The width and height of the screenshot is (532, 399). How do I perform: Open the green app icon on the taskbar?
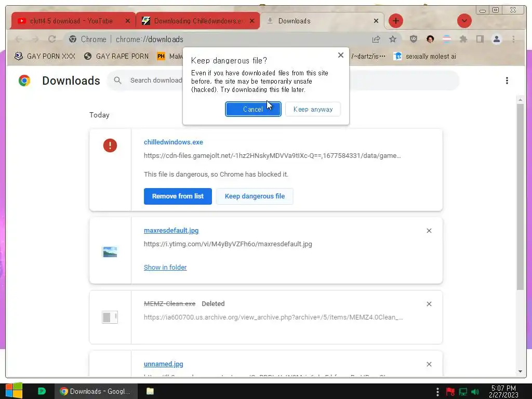[42, 391]
